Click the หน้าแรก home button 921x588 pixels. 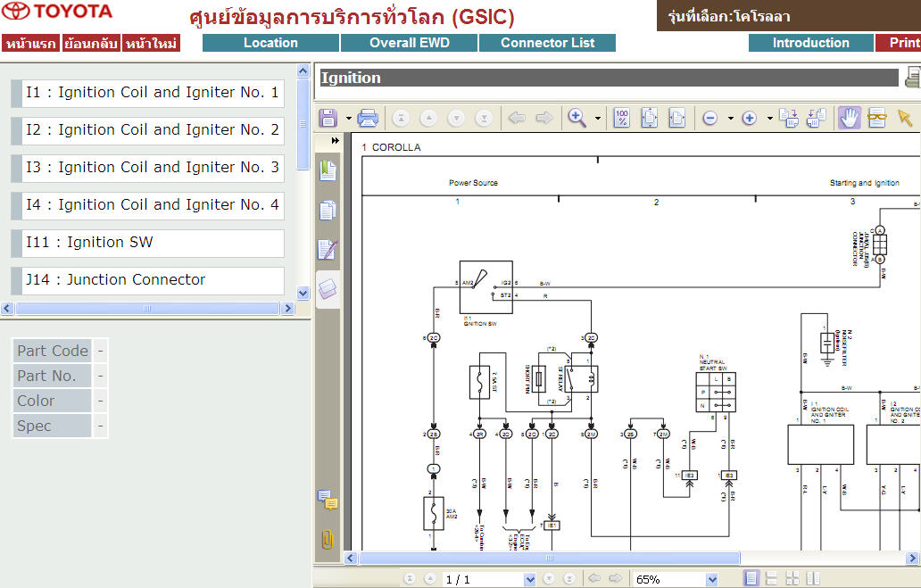pos(30,44)
